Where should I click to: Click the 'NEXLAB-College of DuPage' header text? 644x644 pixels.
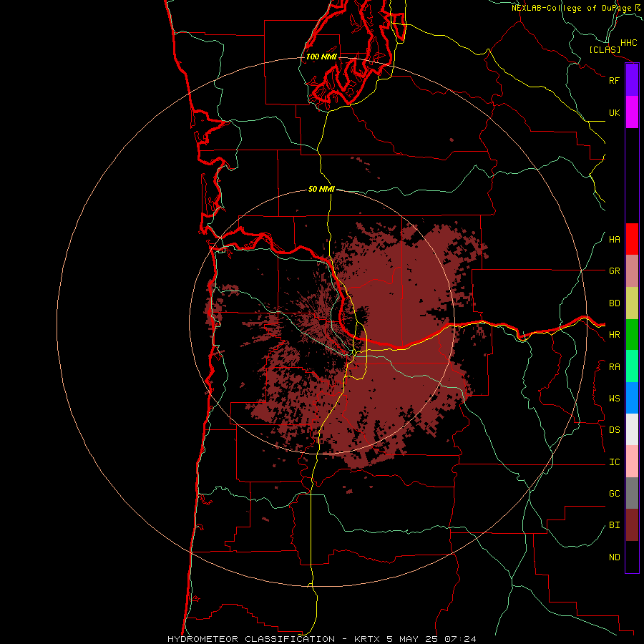pyautogui.click(x=572, y=8)
